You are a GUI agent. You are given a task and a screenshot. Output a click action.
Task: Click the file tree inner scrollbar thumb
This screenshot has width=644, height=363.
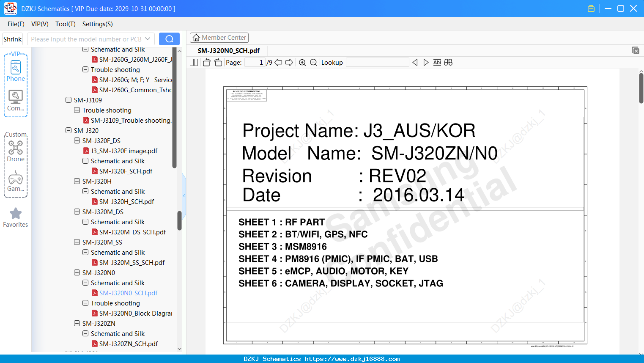(x=174, y=109)
